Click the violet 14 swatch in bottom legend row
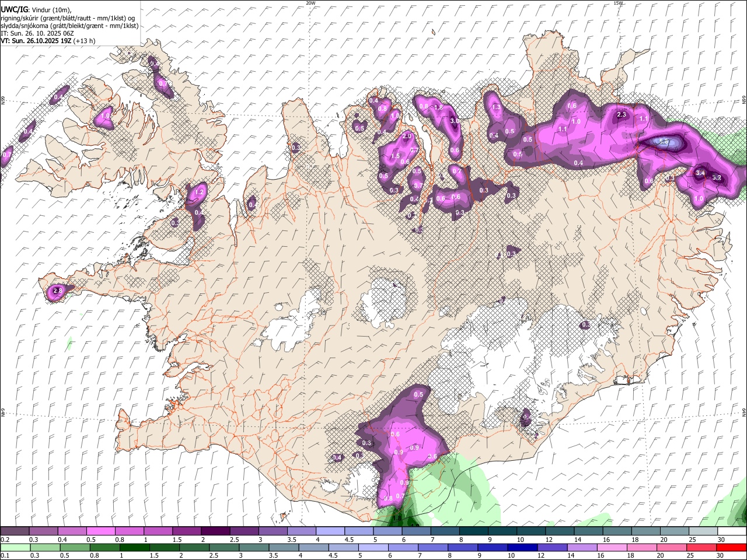 [583, 548]
